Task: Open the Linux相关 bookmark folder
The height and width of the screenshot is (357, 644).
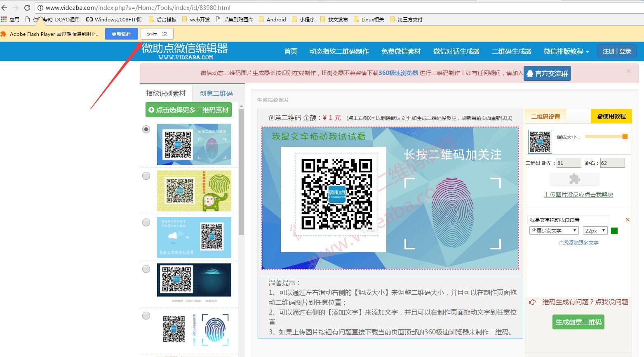Action: 369,19
